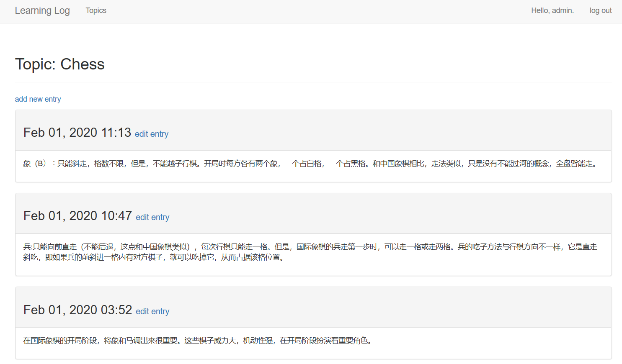Edit the Feb 01, 2020 11:13 entry
This screenshot has height=364, width=622.
(152, 134)
